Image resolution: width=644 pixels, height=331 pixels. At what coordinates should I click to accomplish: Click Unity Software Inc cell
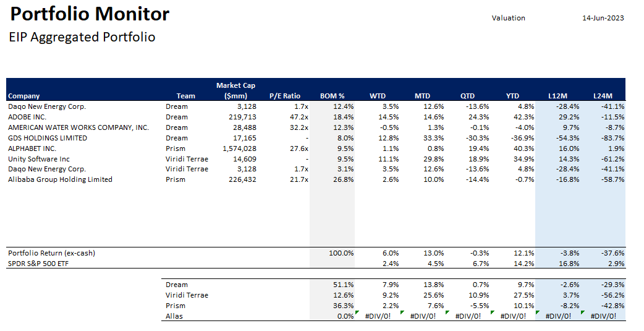tap(39, 159)
